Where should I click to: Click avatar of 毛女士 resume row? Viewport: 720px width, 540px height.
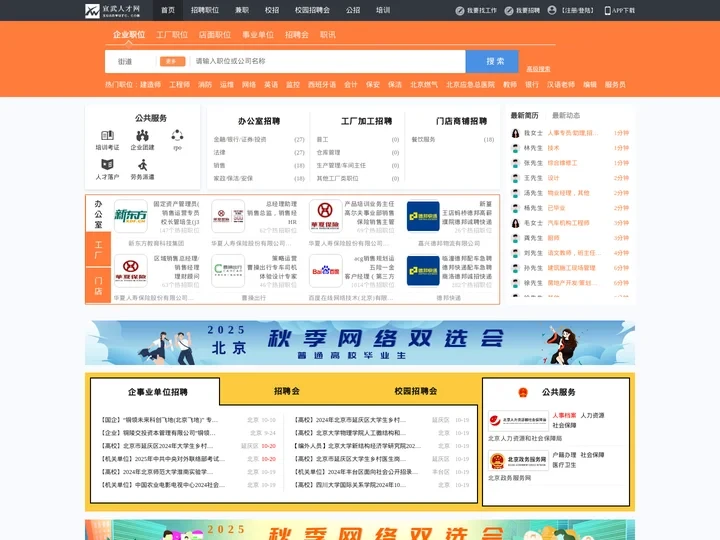click(516, 223)
